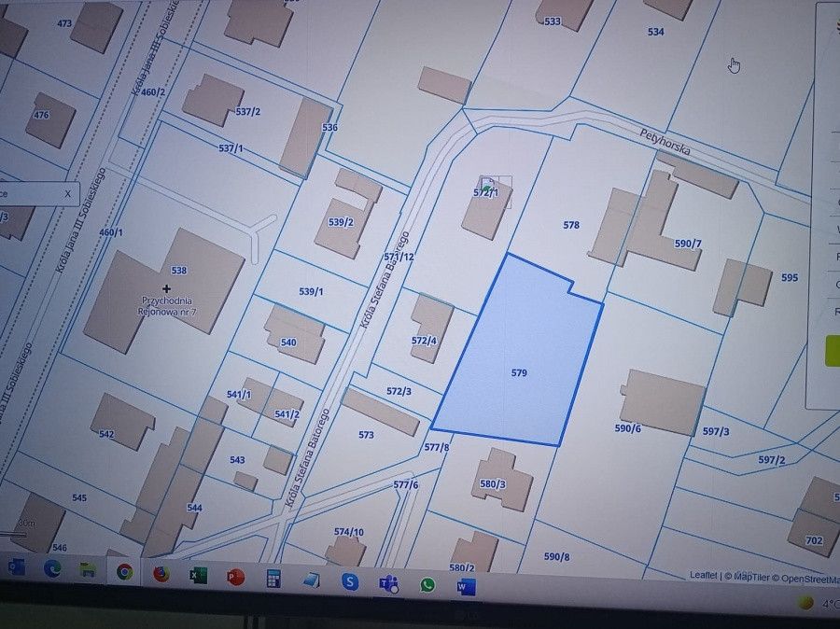This screenshot has height=629, width=840.
Task: Select parcel 573 on the map
Action: pyautogui.click(x=367, y=435)
